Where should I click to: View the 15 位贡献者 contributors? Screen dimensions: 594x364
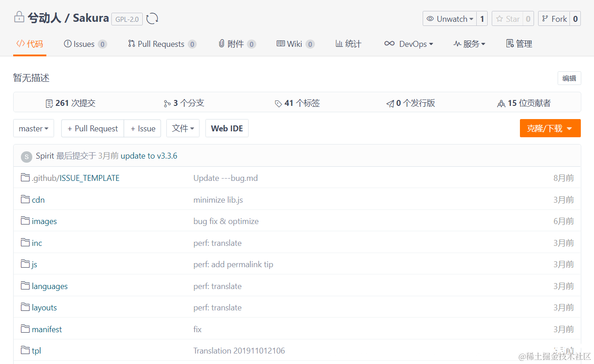(x=524, y=103)
